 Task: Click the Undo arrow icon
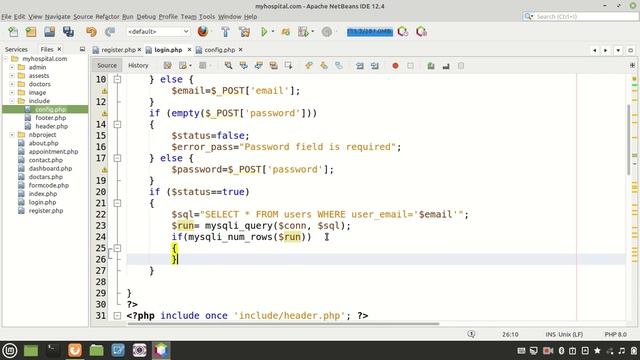tap(91, 32)
